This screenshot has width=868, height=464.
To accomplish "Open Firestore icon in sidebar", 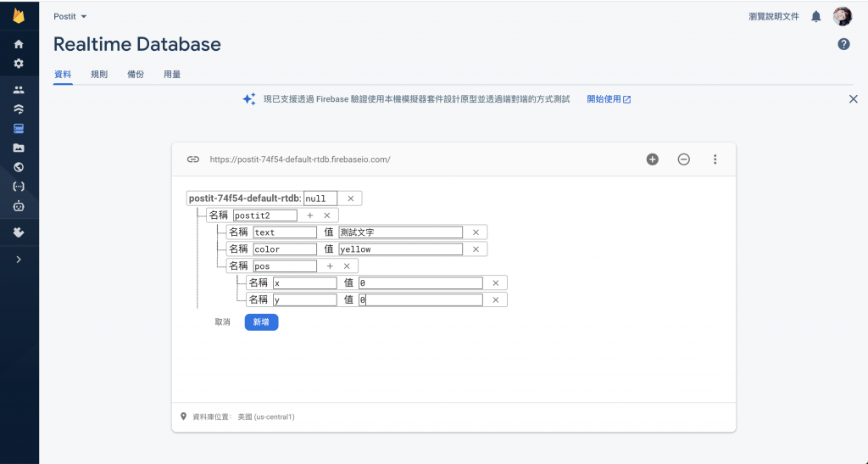I will [x=19, y=109].
